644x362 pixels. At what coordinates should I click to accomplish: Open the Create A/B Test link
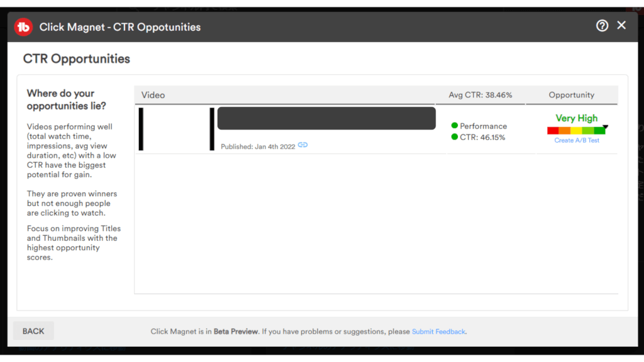click(x=577, y=141)
